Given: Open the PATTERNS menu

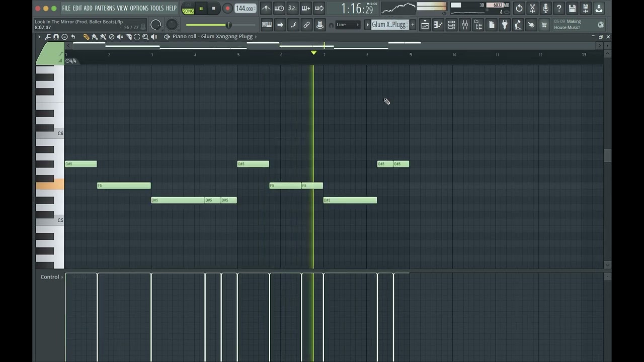Looking at the screenshot, I should (x=105, y=8).
